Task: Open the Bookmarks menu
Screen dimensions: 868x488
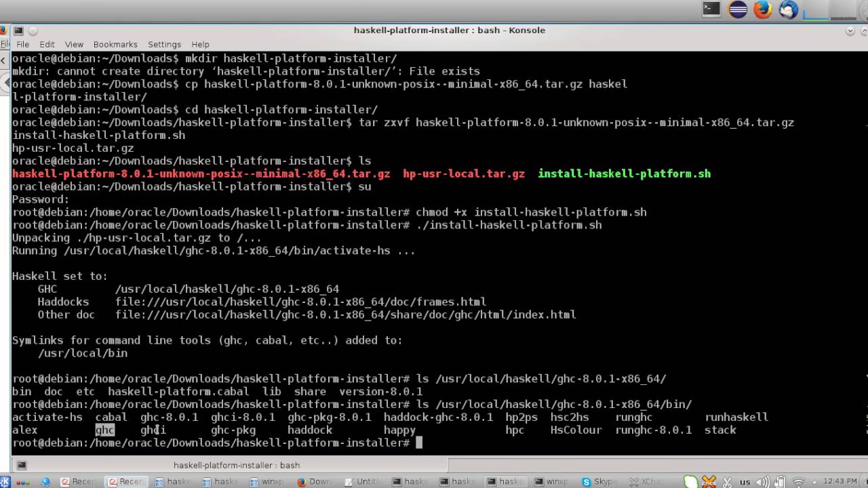Action: (115, 44)
